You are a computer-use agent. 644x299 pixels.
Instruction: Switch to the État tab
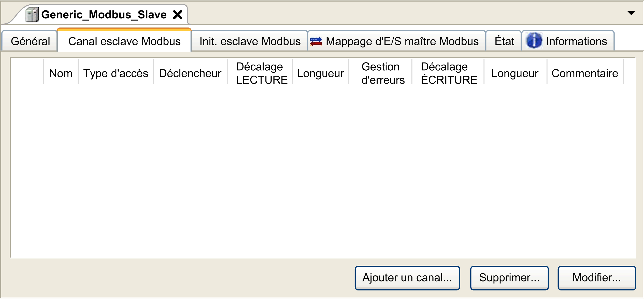pyautogui.click(x=504, y=41)
